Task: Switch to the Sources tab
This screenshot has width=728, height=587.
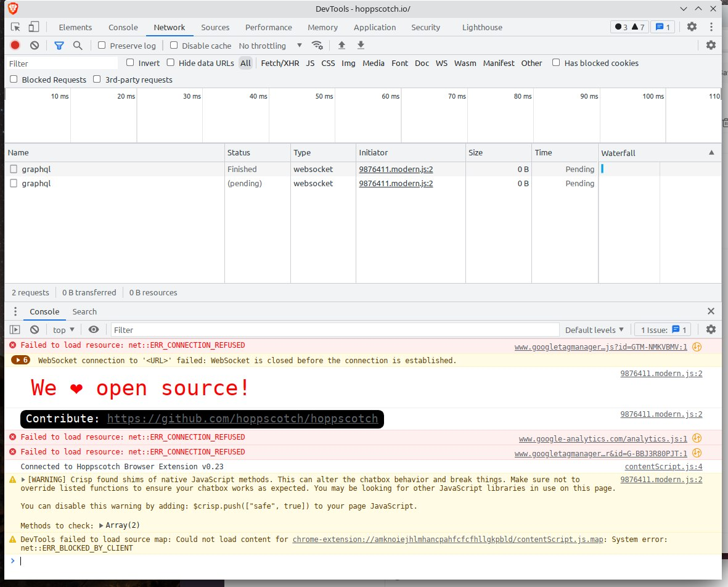Action: coord(215,27)
